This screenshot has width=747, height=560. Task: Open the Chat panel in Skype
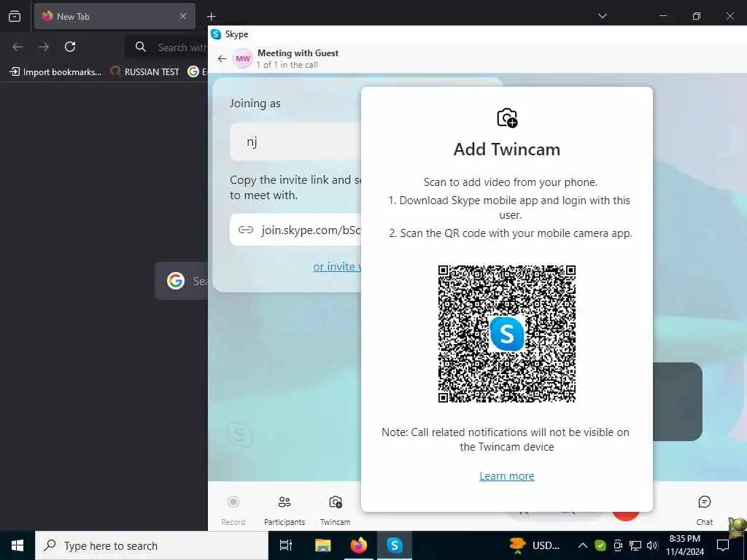pyautogui.click(x=704, y=510)
